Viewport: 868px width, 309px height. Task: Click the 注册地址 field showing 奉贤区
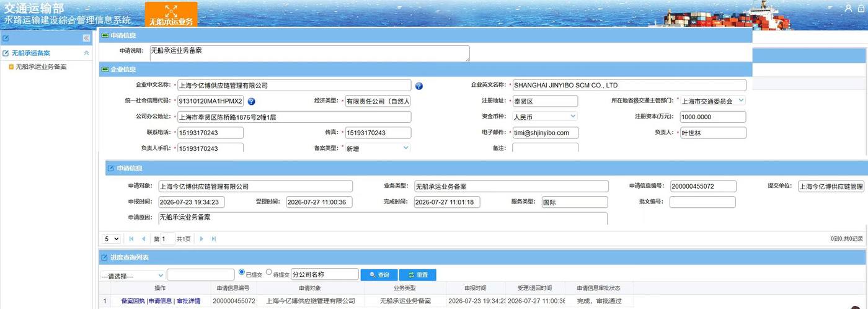[x=545, y=101]
